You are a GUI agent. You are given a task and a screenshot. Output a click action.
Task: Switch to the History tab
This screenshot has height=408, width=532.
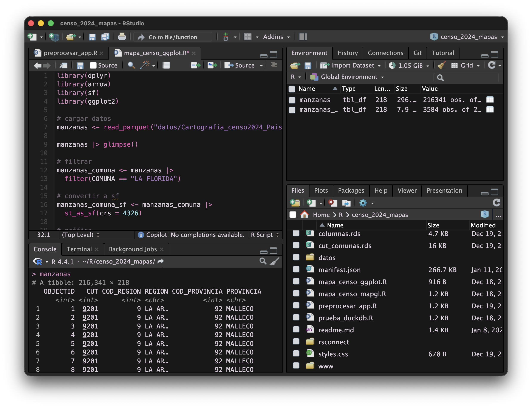pos(347,53)
